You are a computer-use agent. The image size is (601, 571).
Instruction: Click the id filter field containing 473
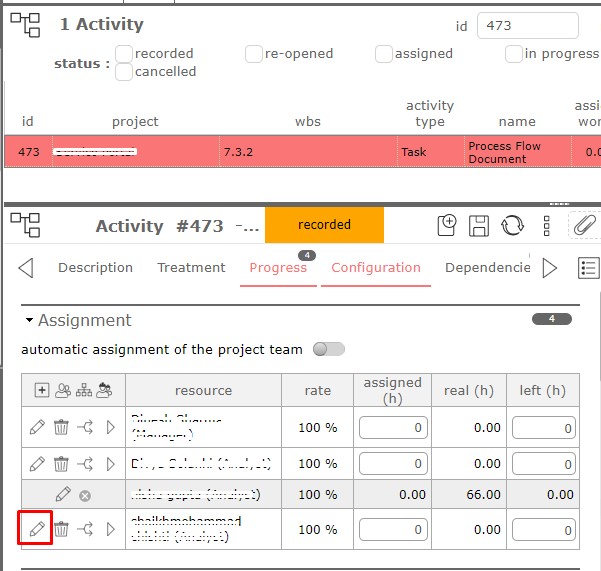pyautogui.click(x=527, y=26)
